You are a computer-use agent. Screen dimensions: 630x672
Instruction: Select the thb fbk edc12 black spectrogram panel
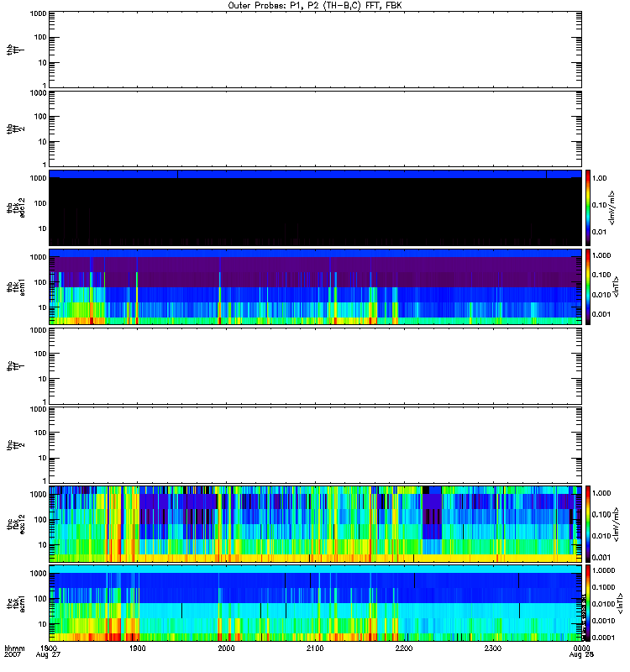(315, 207)
